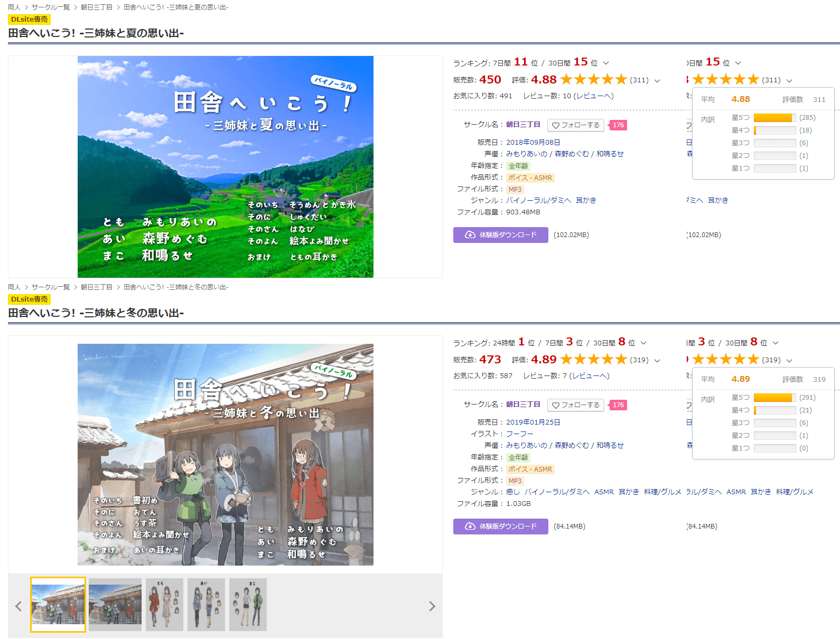Download the summer product trial version
Screen dimensions: 840x639
[x=500, y=235]
